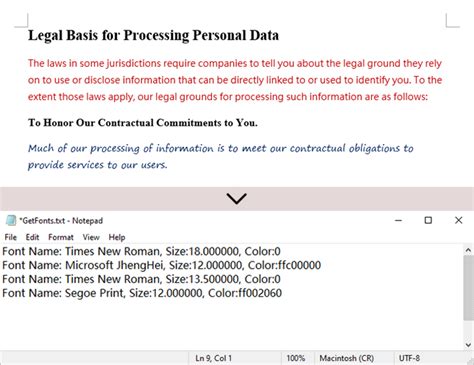
Task: Open the View menu
Action: click(91, 237)
